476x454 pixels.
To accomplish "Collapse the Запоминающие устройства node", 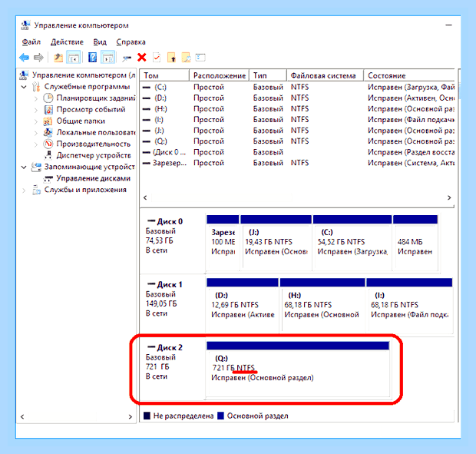I will 24,167.
